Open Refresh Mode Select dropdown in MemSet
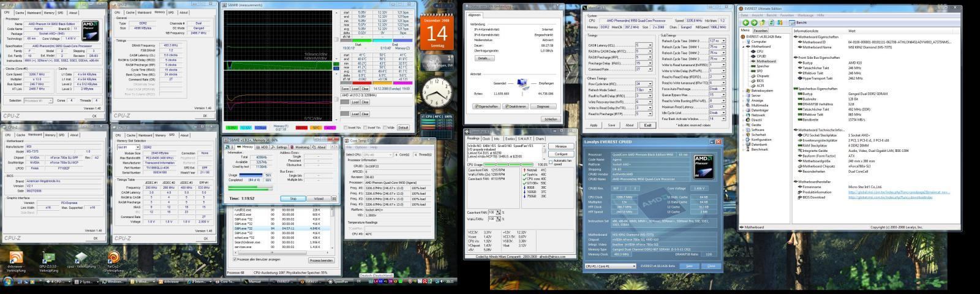The width and height of the screenshot is (980, 294). click(644, 89)
